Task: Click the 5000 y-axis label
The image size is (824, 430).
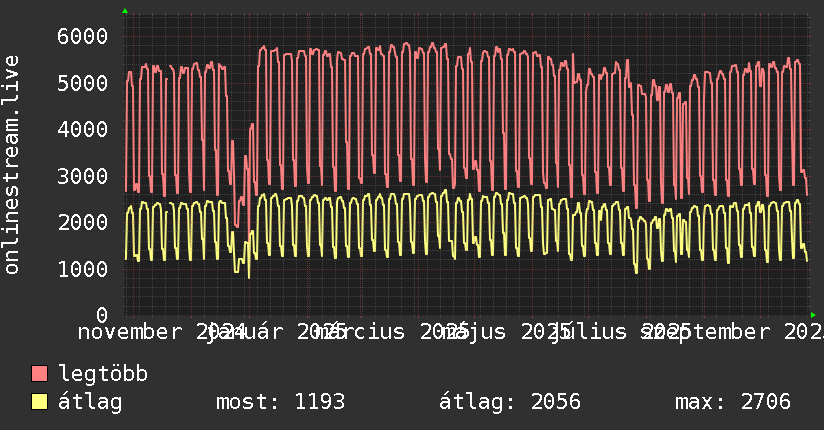Action: pyautogui.click(x=83, y=83)
